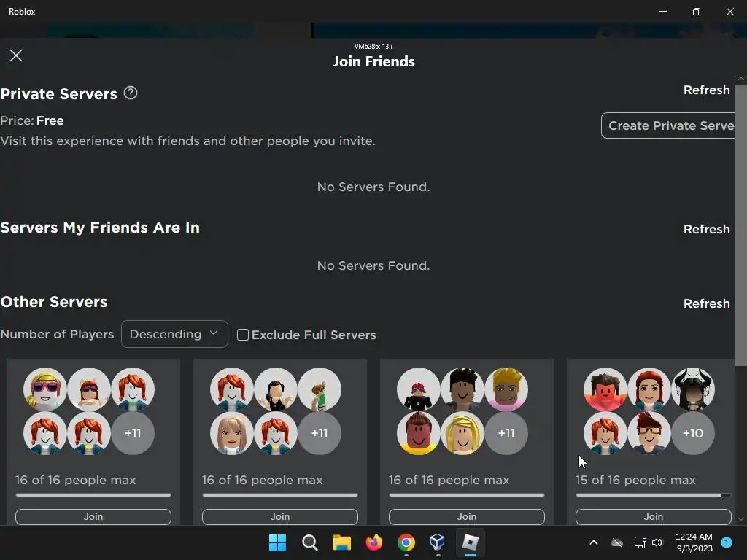The height and width of the screenshot is (560, 747).
Task: Open the volume speaker tray icon
Action: click(x=658, y=542)
